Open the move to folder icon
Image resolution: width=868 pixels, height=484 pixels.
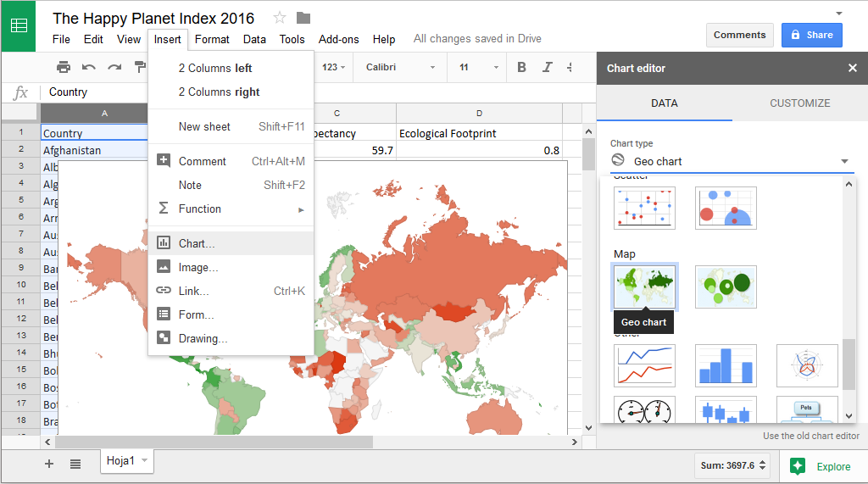pos(303,18)
